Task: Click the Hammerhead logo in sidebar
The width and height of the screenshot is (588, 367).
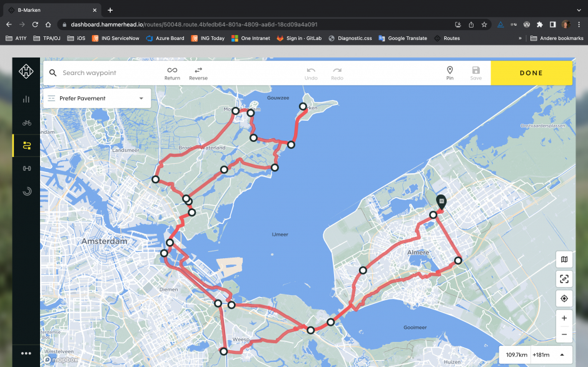Action: [26, 73]
